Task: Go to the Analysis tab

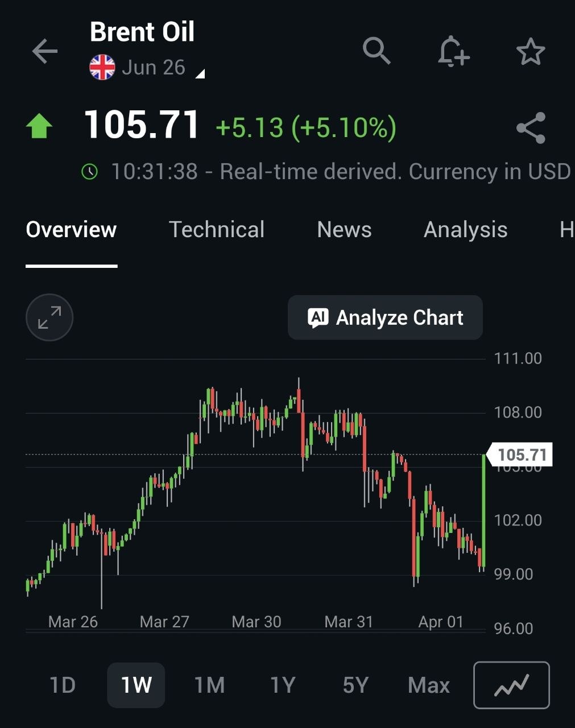Action: 465,230
